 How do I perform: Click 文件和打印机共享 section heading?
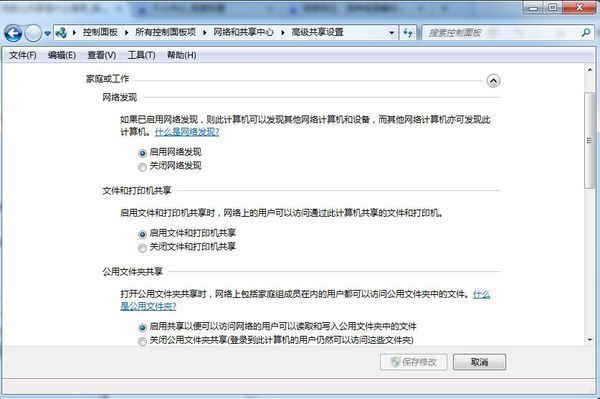pyautogui.click(x=137, y=191)
